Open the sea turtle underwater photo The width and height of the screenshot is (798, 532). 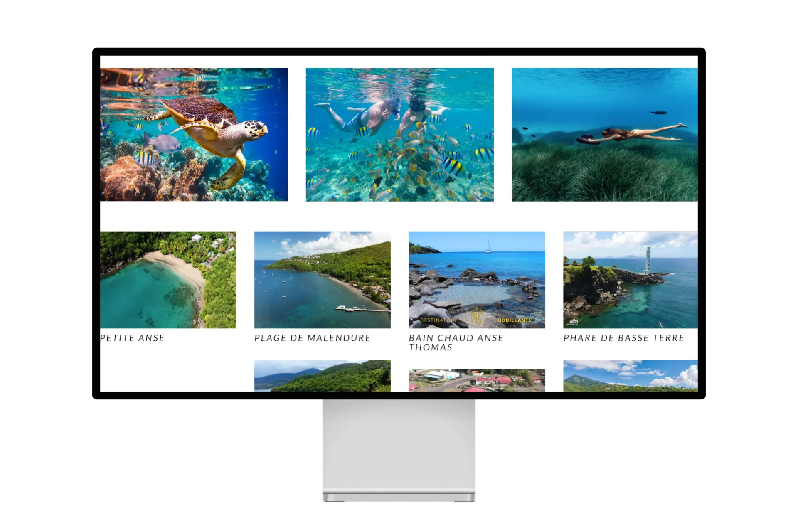coord(194,134)
